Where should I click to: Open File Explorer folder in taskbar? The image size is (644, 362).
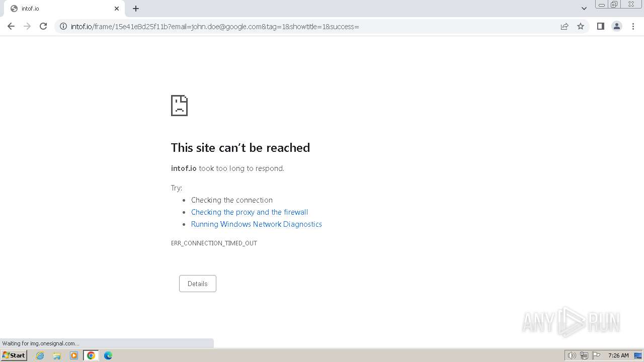point(57,355)
